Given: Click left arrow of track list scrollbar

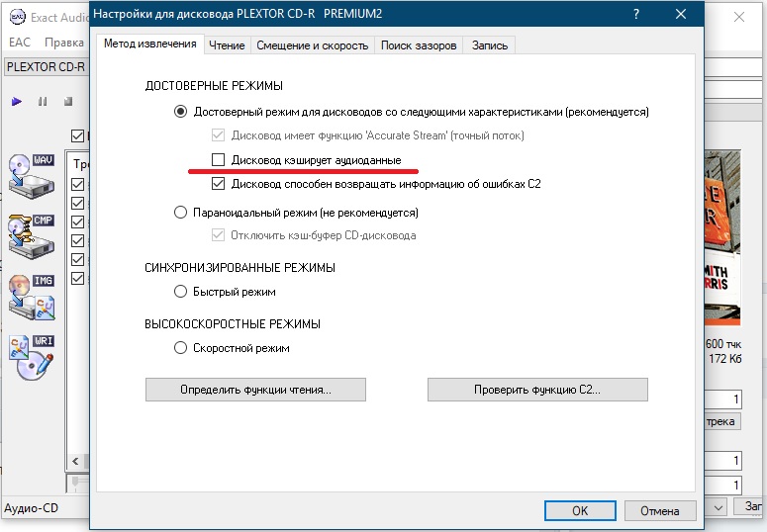Looking at the screenshot, I should [75, 461].
